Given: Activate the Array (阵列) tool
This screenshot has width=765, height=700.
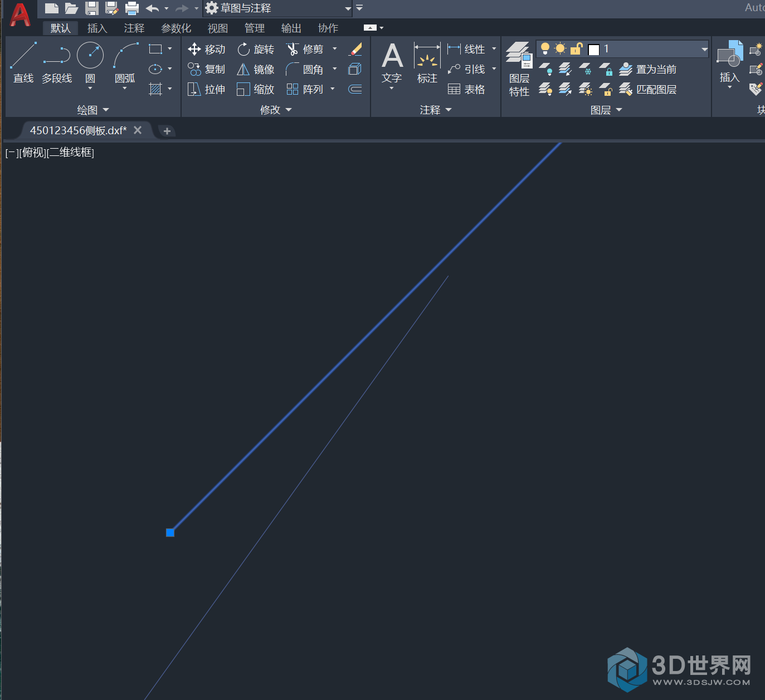Looking at the screenshot, I should coord(305,89).
